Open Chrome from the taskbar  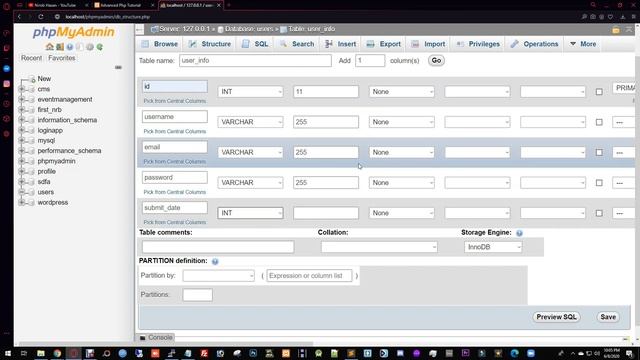point(57,353)
